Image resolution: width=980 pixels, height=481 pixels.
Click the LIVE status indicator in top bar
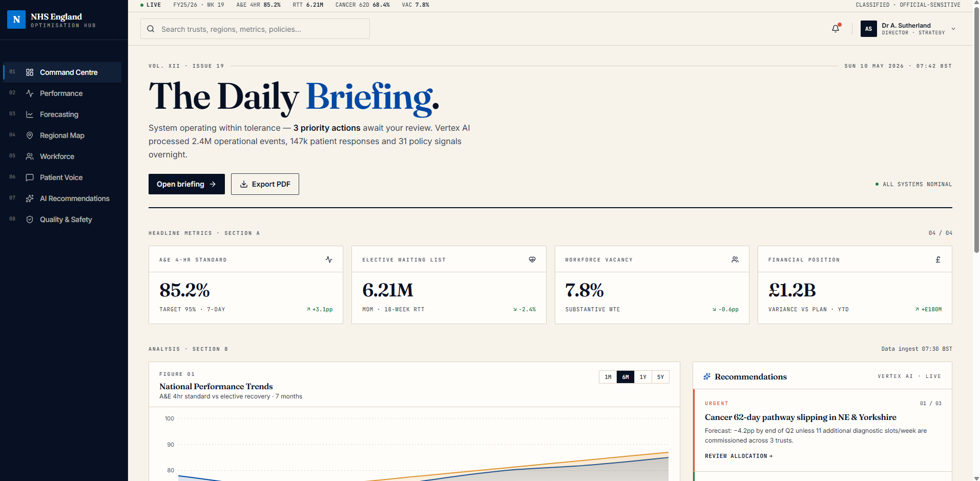151,5
